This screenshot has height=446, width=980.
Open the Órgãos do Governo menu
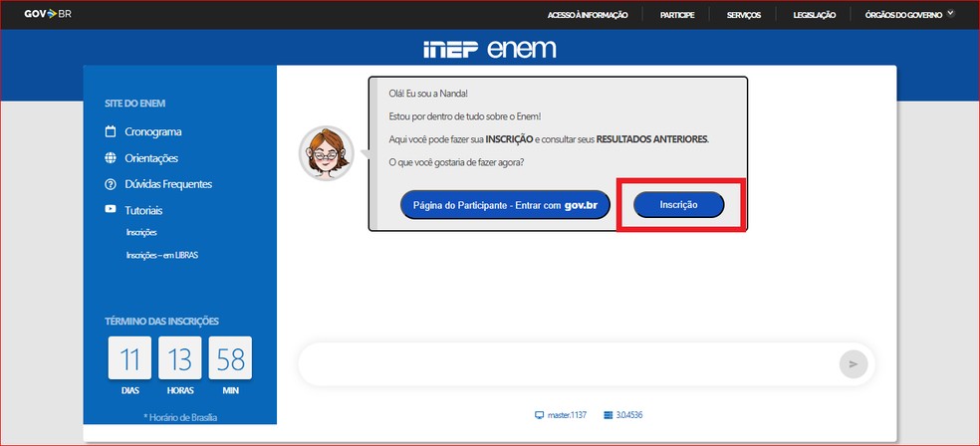click(x=903, y=15)
